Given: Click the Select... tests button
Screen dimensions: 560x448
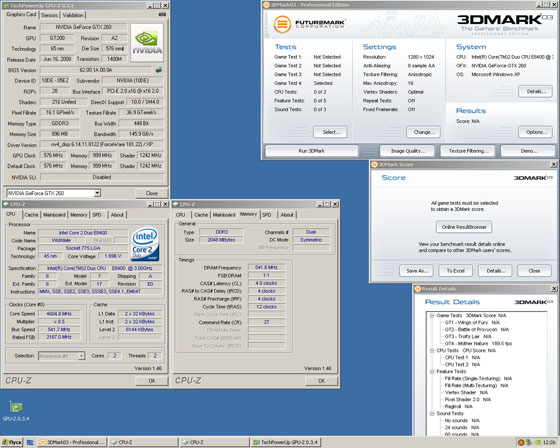Looking at the screenshot, I should pos(330,132).
